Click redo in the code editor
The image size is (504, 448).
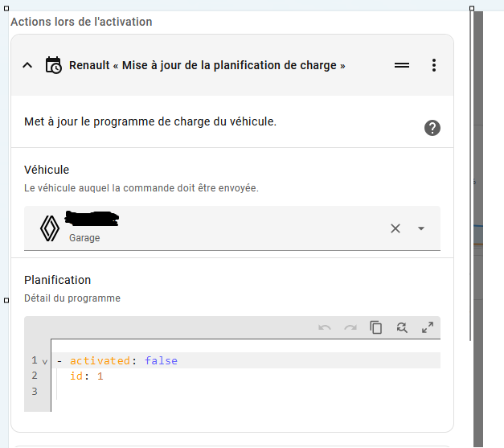click(x=350, y=327)
